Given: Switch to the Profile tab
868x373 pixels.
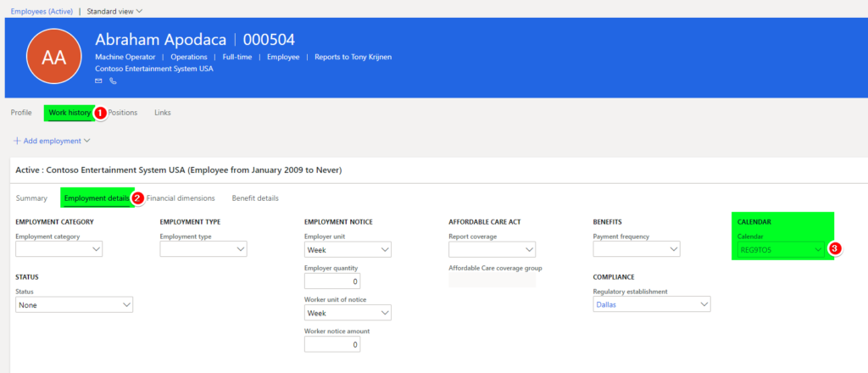Looking at the screenshot, I should click(21, 113).
